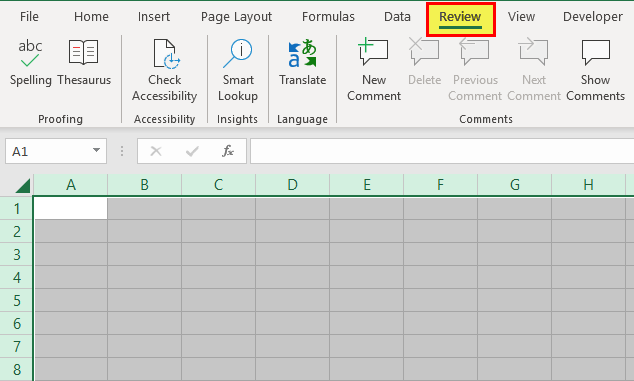The width and height of the screenshot is (634, 381).
Task: Select row 3 header
Action: (x=16, y=254)
